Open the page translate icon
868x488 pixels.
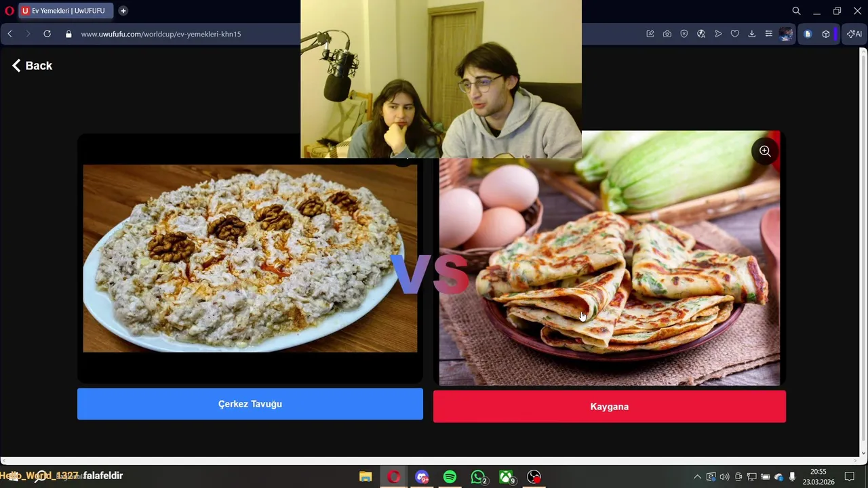pos(701,34)
